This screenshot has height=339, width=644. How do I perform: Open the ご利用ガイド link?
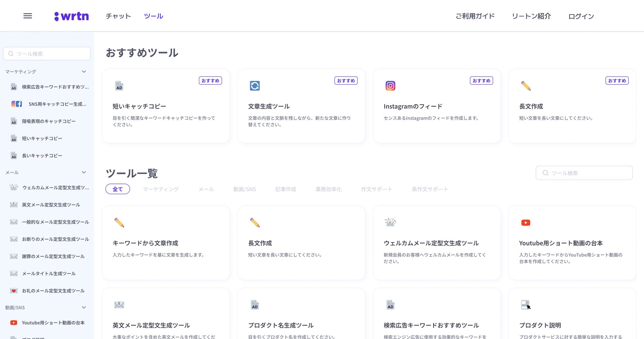pos(475,16)
